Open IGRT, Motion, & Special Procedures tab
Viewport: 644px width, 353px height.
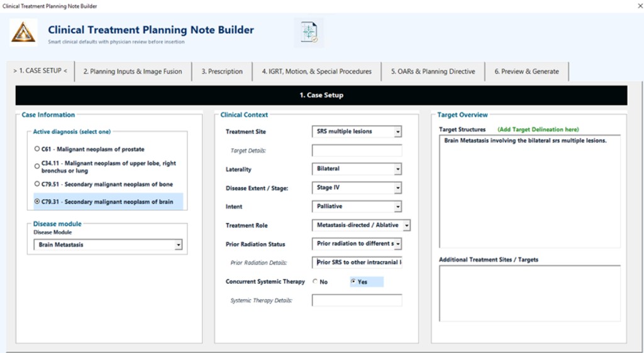tap(317, 72)
